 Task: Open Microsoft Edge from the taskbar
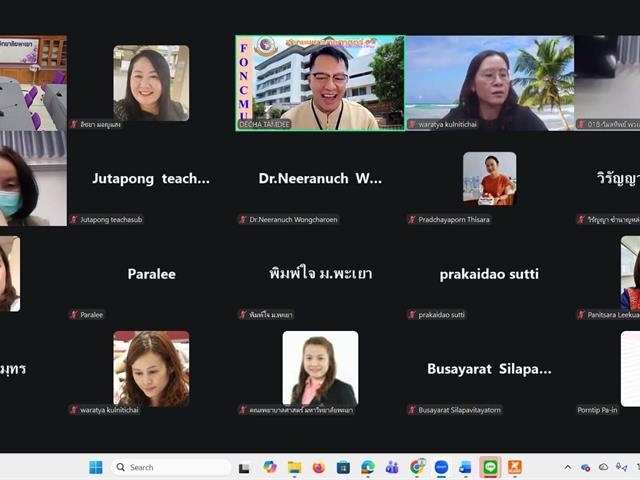368,467
